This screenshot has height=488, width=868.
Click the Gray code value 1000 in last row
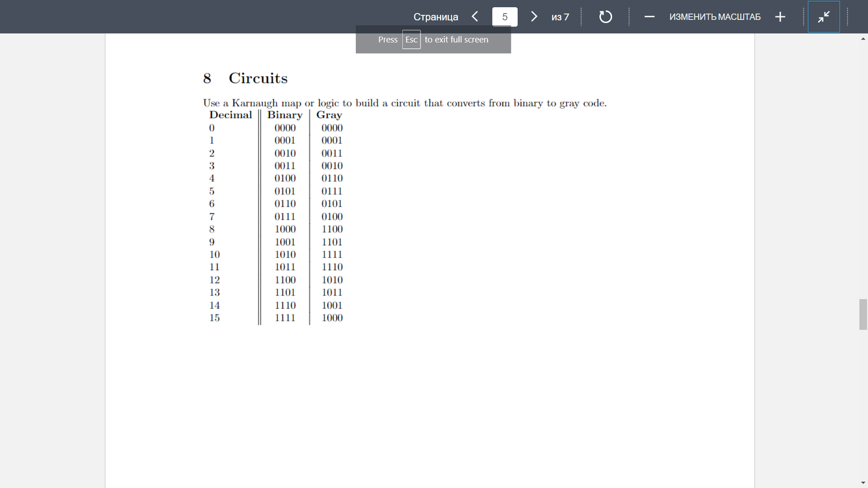(332, 318)
